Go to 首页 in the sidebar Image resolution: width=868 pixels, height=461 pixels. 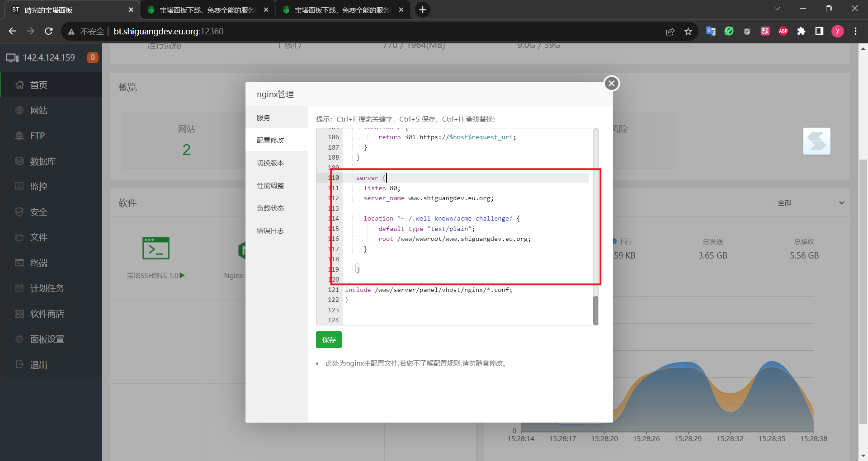coord(51,85)
